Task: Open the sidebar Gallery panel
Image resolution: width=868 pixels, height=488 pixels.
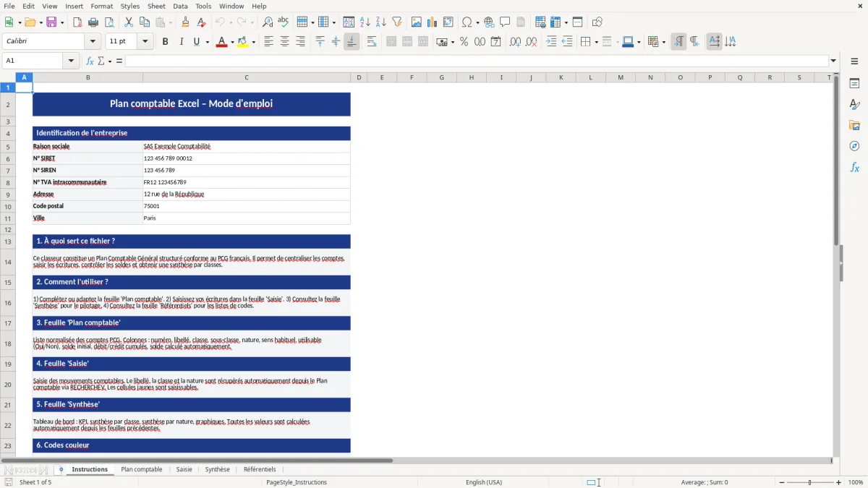Action: (x=854, y=126)
